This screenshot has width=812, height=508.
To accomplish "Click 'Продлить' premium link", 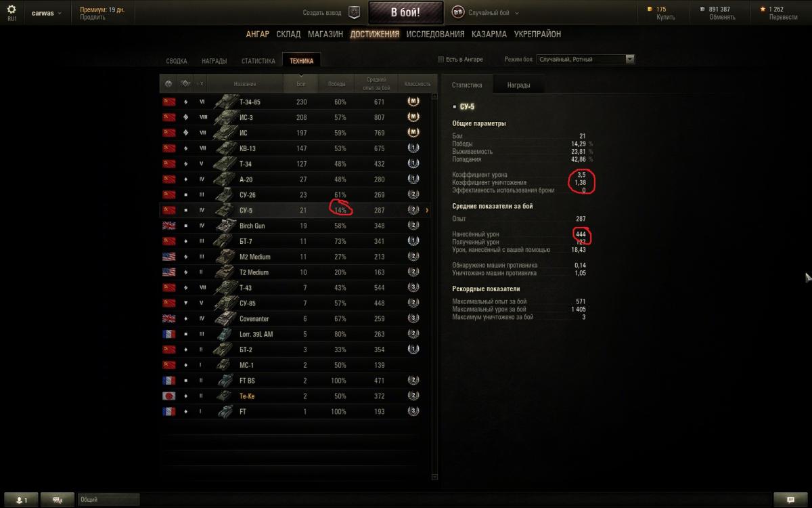I will click(x=93, y=18).
